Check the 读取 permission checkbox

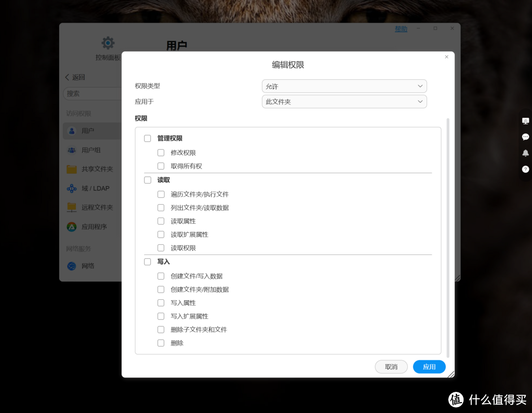pyautogui.click(x=147, y=180)
